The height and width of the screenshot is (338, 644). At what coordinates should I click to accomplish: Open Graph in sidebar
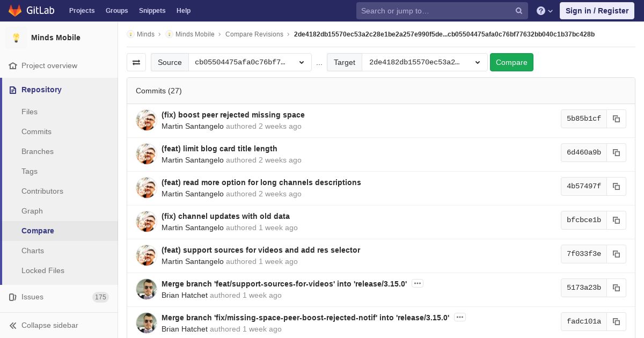click(32, 211)
